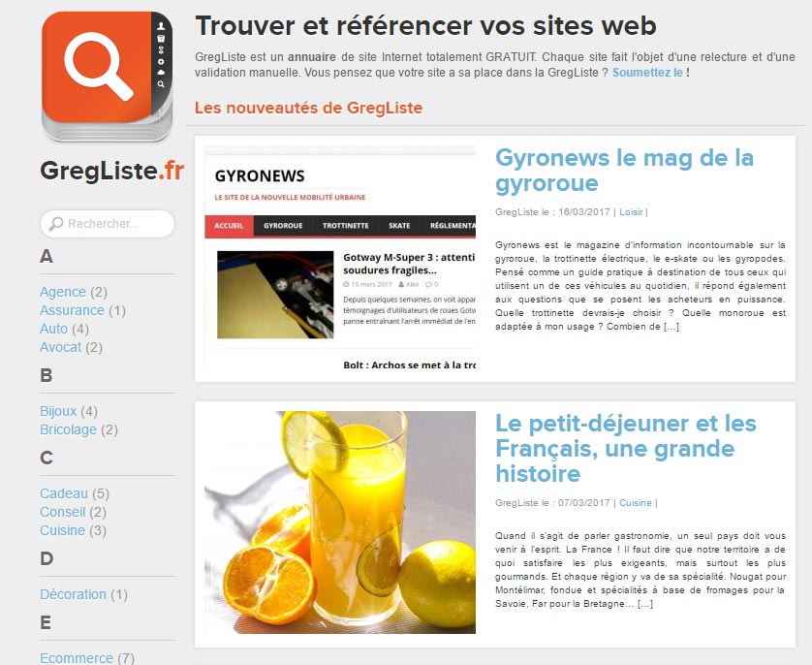Click the Gyronews website screenshot thumbnail
812x665 pixels.
click(x=340, y=259)
